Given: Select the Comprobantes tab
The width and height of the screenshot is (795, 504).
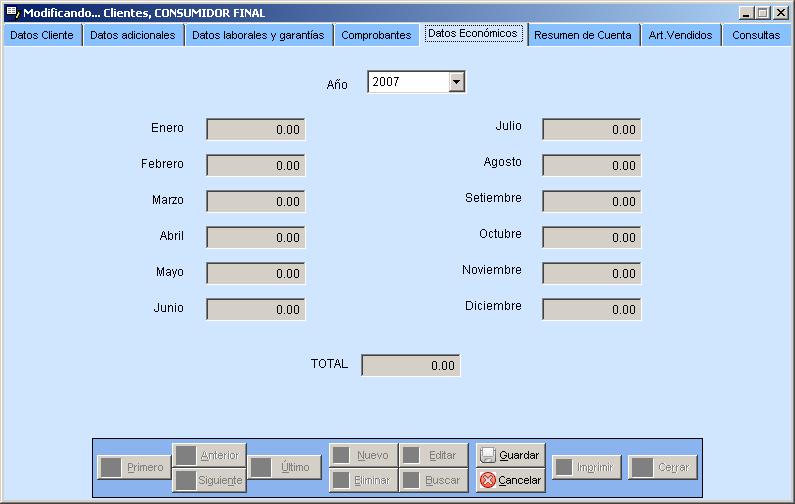Looking at the screenshot, I should pos(376,35).
